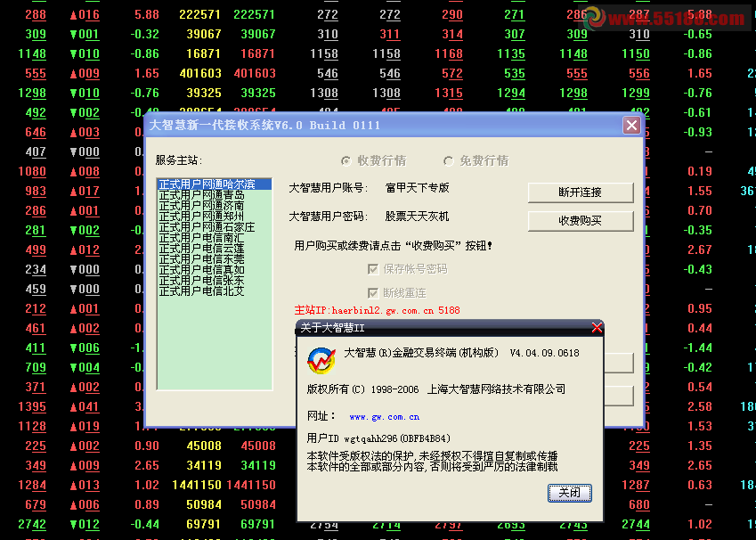This screenshot has width=756, height=540.
Task: Click the price 680 in the right column
Action: [639, 504]
